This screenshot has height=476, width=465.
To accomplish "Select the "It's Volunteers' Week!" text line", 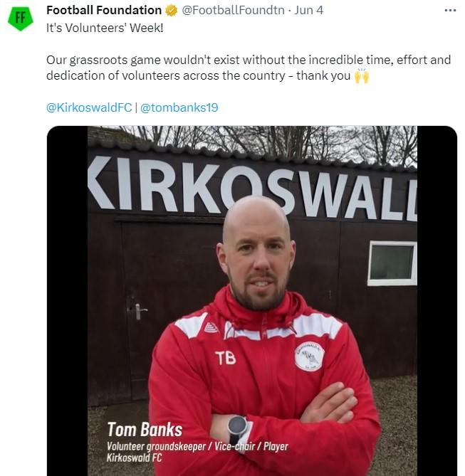I will click(x=105, y=28).
